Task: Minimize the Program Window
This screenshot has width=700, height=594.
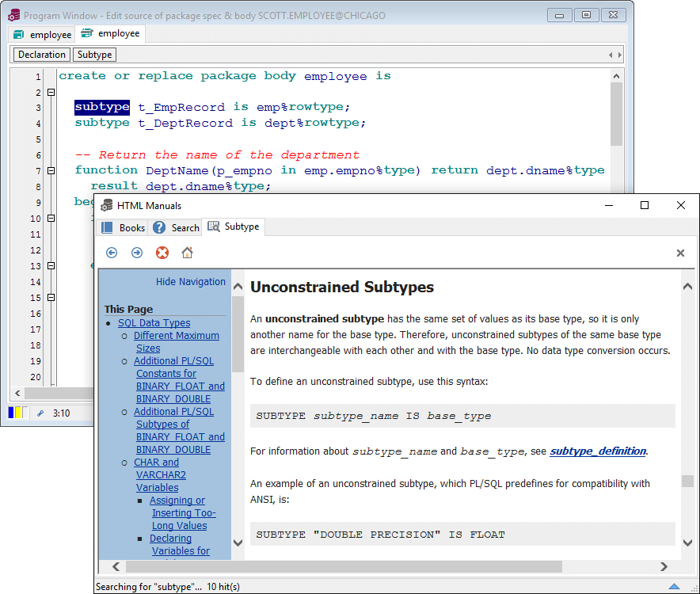Action: [x=559, y=15]
